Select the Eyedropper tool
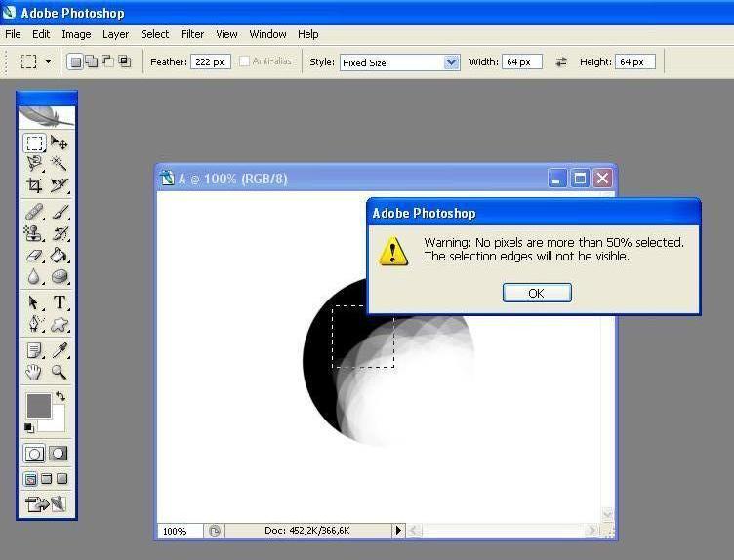 [60, 350]
